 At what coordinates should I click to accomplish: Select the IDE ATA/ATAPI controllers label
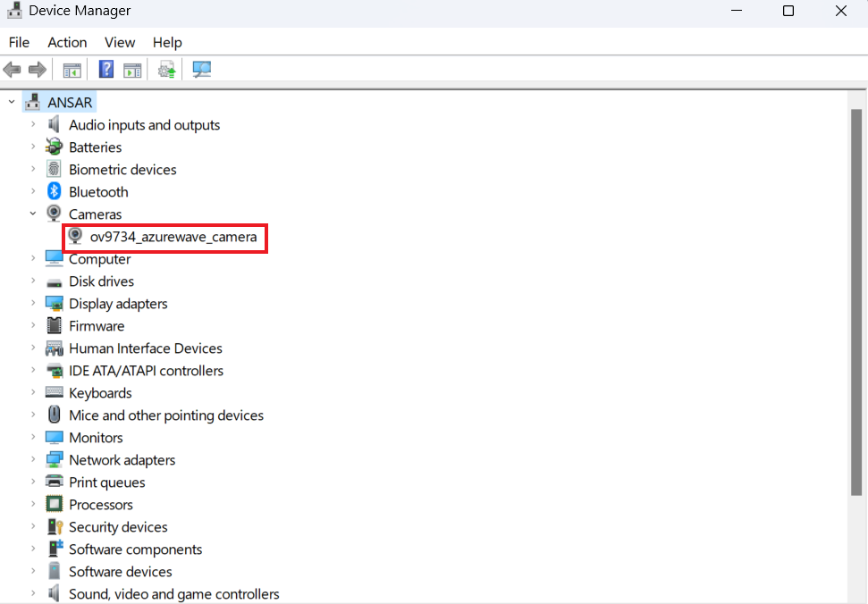click(146, 370)
